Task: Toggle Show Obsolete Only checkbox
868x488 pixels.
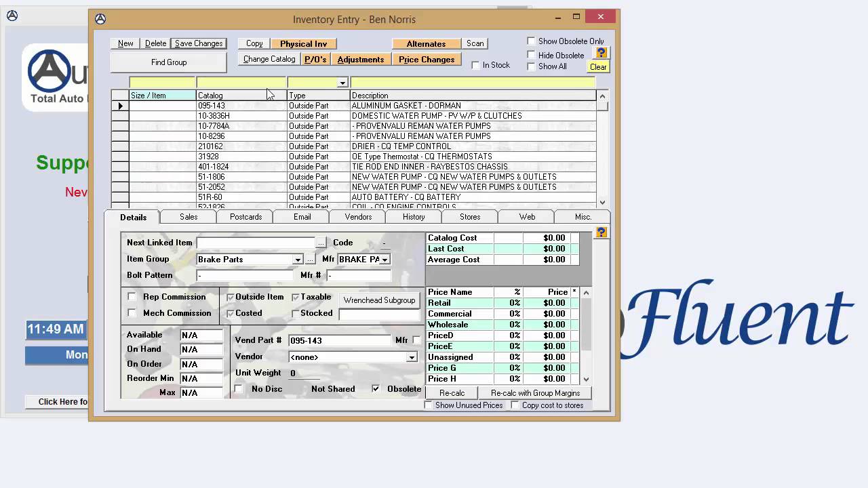Action: pyautogui.click(x=531, y=41)
